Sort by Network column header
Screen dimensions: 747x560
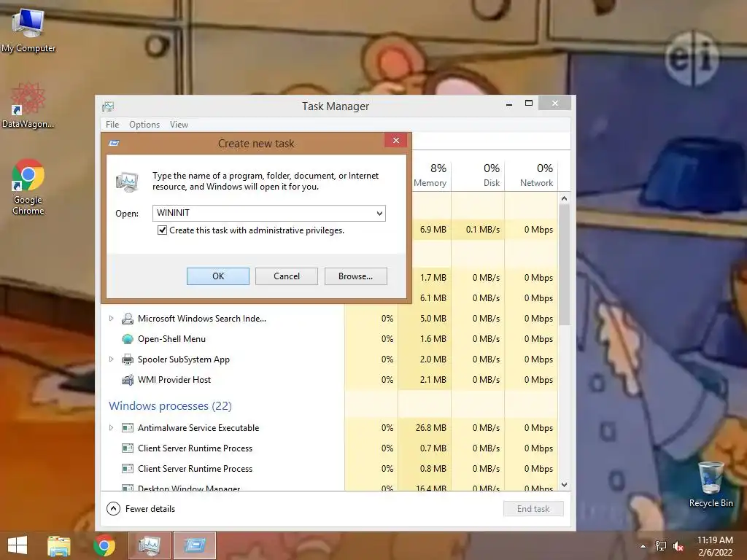click(531, 174)
